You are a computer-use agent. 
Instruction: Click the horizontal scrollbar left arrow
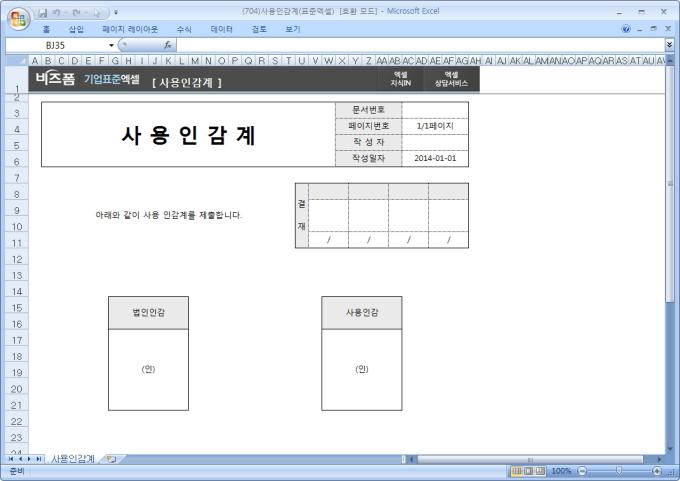pos(412,459)
